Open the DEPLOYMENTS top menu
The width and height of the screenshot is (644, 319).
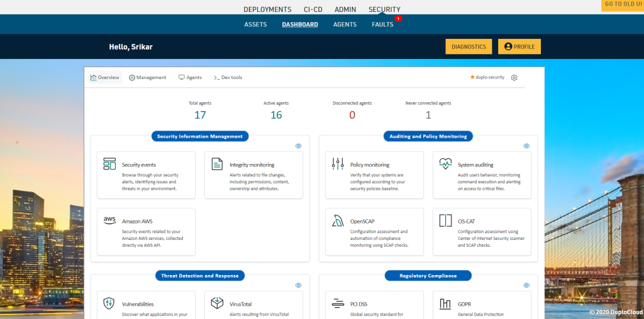(x=267, y=9)
